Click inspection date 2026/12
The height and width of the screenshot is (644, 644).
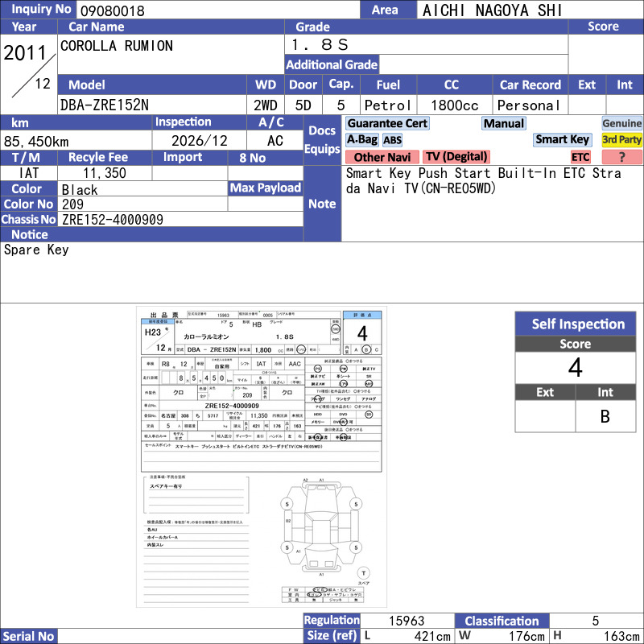pos(199,141)
